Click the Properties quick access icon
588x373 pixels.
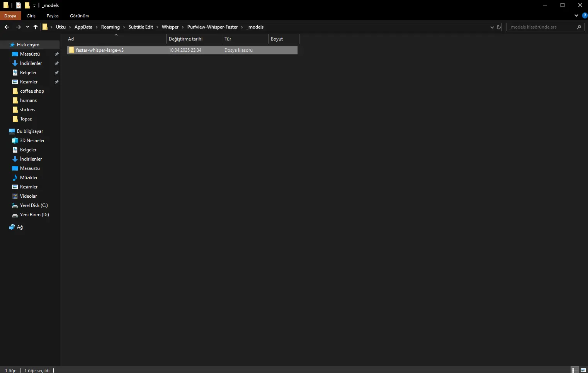18,5
